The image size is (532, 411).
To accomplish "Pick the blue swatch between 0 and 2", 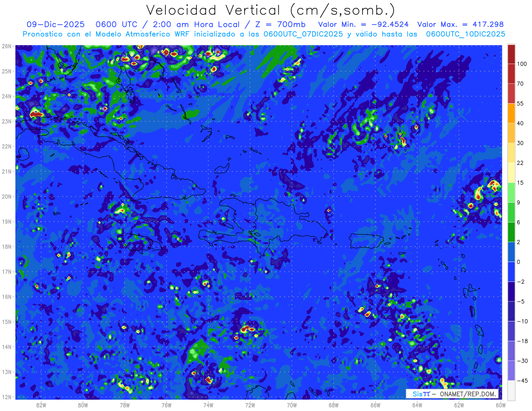I will pyautogui.click(x=511, y=251).
